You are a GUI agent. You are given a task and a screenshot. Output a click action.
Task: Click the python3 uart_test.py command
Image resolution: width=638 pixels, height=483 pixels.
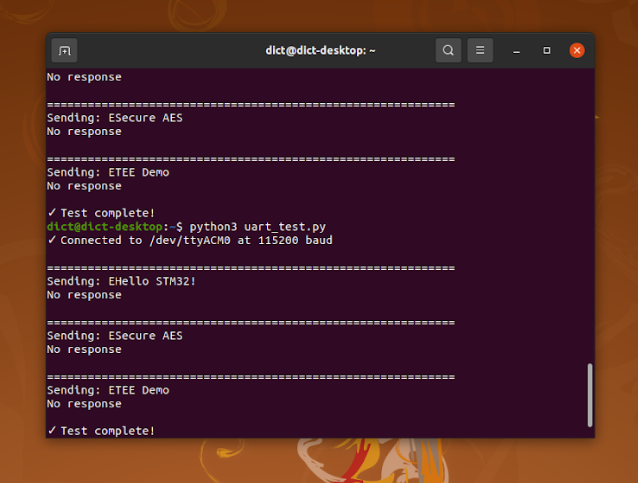click(258, 227)
